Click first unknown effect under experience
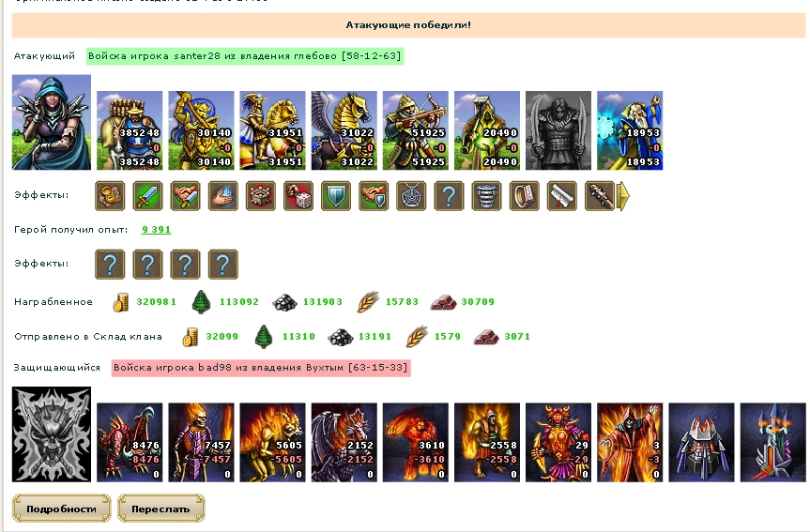Image resolution: width=810 pixels, height=532 pixels. [x=110, y=265]
